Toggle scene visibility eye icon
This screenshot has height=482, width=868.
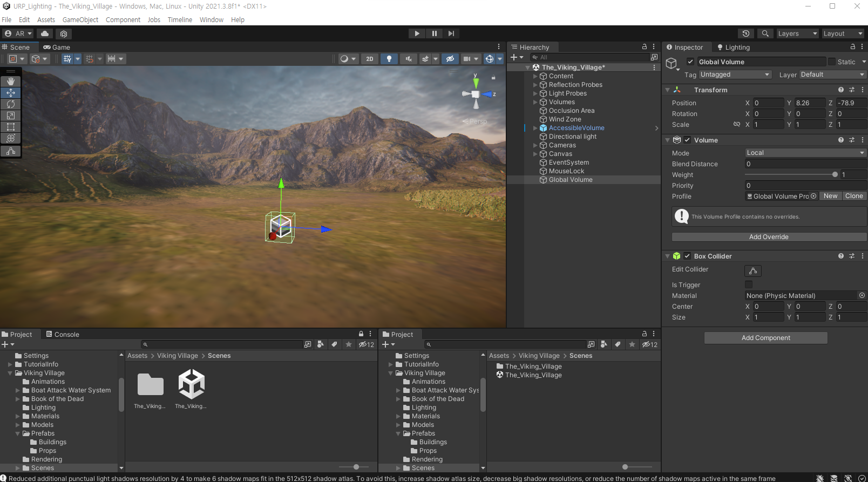(x=450, y=59)
